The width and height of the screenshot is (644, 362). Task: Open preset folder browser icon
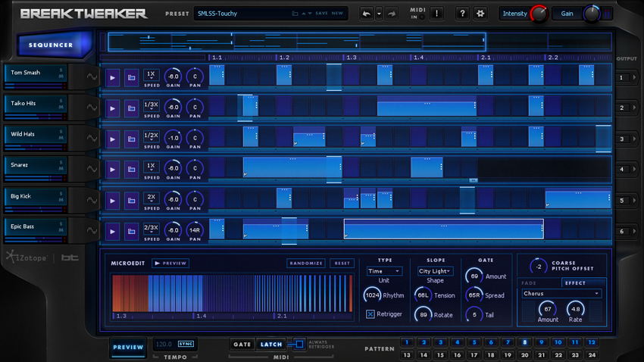[x=295, y=14]
